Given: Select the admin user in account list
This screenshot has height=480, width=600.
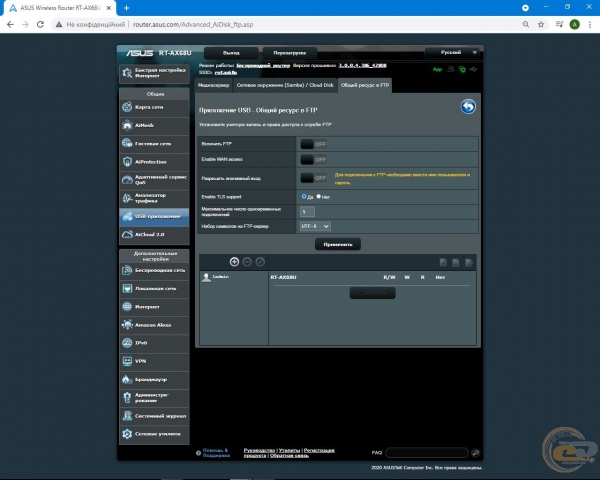Looking at the screenshot, I should coord(216,277).
